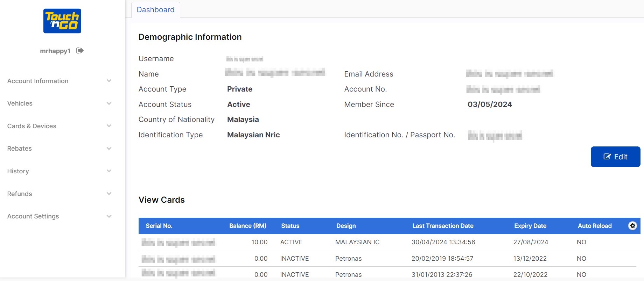Click the Status column header
This screenshot has height=281, width=644.
click(x=290, y=226)
